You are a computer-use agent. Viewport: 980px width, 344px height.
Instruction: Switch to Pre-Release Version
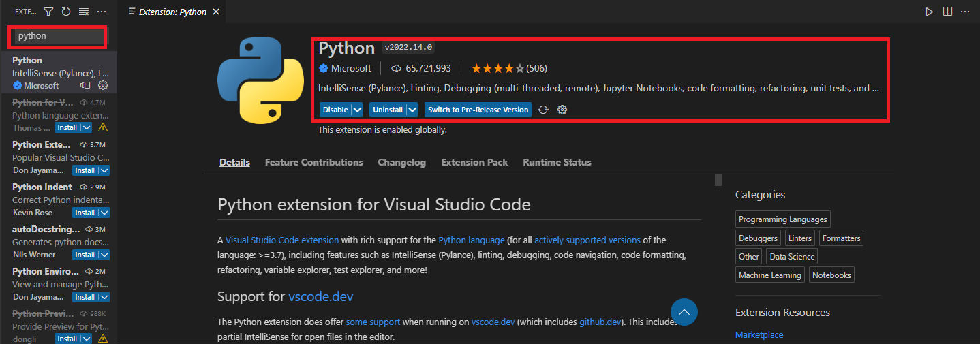[478, 110]
